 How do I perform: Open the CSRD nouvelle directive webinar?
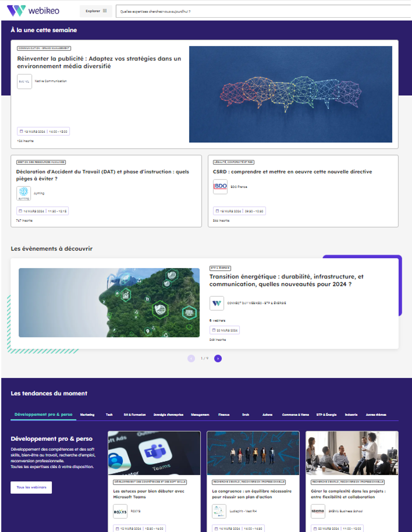(292, 171)
